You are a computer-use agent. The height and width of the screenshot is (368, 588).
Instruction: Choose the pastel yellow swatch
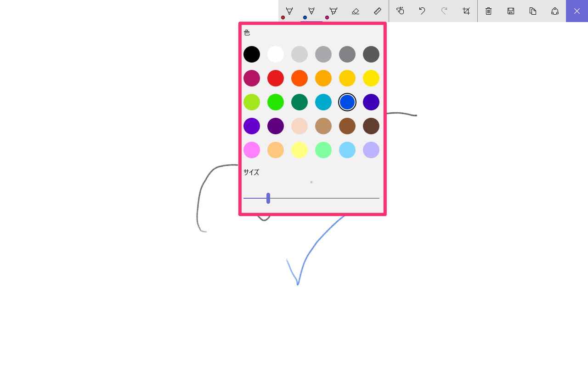300,150
